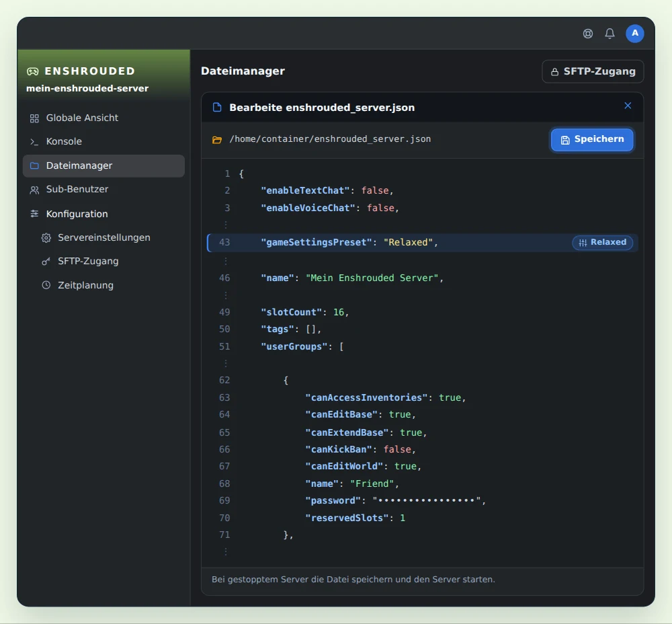
Task: Select Dateimanager in sidebar
Action: pyautogui.click(x=103, y=166)
